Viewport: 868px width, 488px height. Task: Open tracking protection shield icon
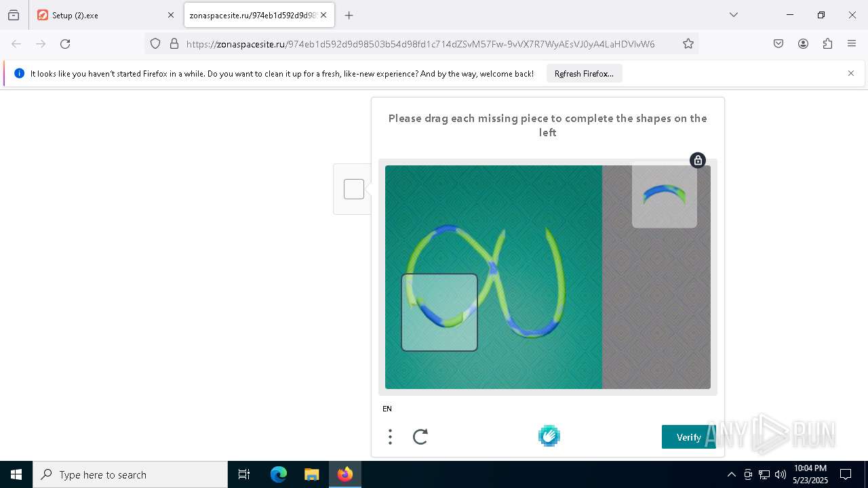155,44
